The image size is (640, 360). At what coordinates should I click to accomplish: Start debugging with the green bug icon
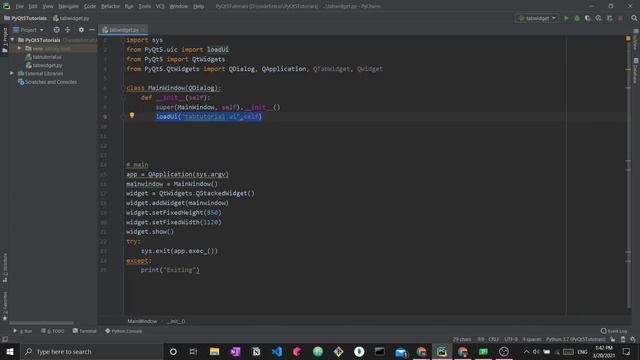click(577, 18)
